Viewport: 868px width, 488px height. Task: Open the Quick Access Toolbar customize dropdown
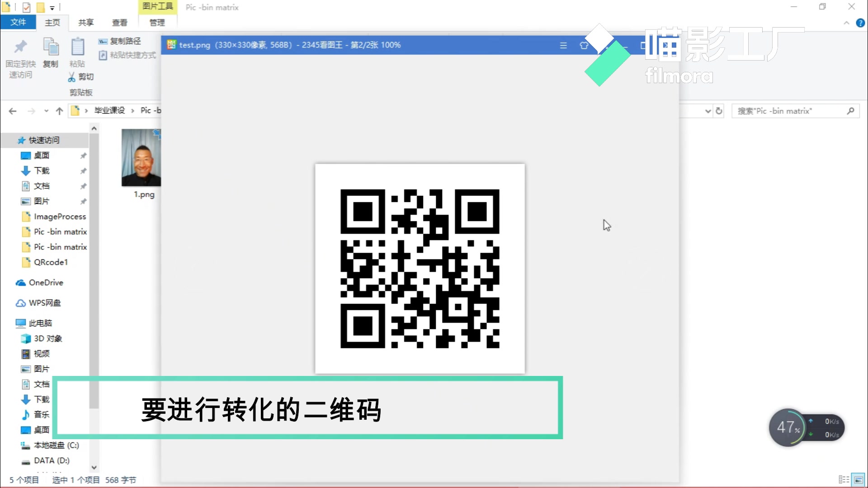tap(52, 8)
